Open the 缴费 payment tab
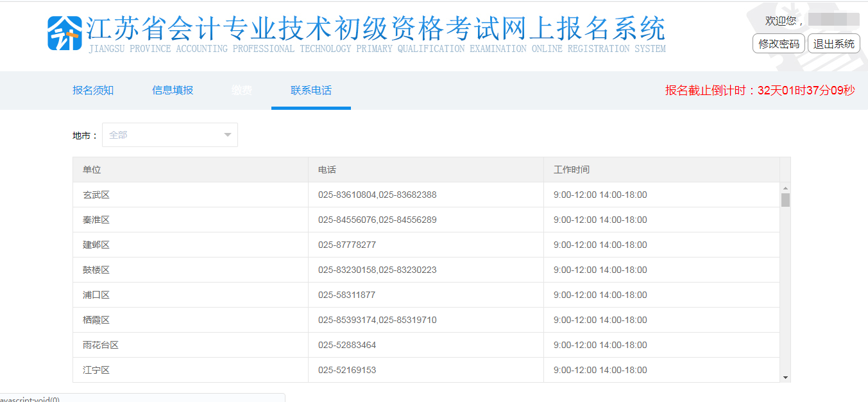 click(241, 91)
